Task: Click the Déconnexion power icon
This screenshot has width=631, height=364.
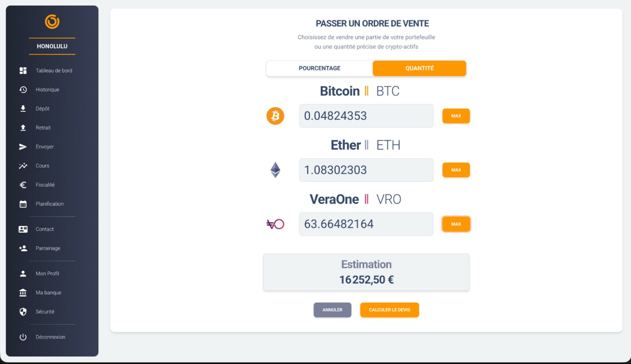Action: point(23,337)
